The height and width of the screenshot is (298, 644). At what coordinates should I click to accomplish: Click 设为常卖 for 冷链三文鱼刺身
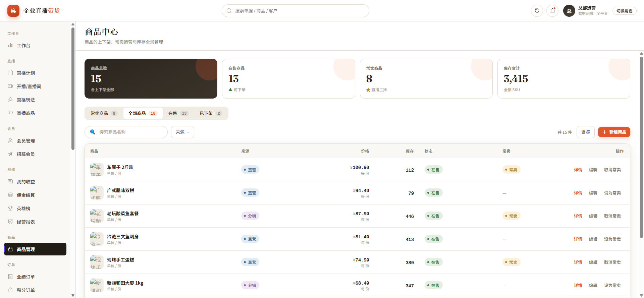(612, 239)
